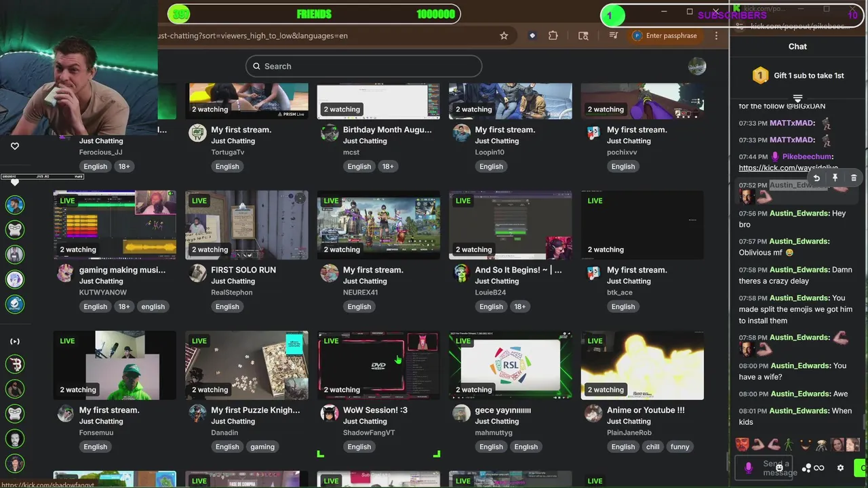Click funny tag under PlainJaneRob
868x488 pixels.
tap(680, 447)
